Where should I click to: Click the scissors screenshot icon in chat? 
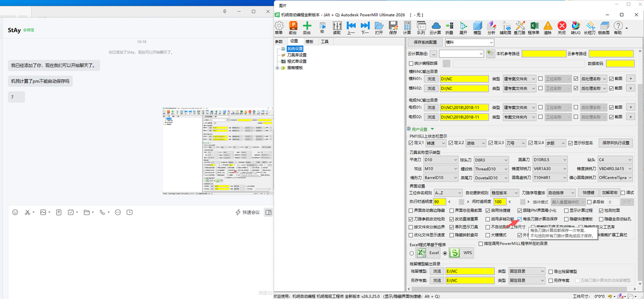(27, 212)
